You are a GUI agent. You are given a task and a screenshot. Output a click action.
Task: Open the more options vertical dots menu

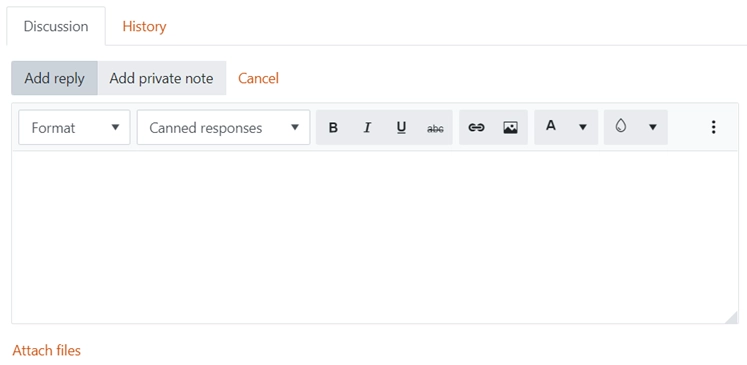pos(713,127)
